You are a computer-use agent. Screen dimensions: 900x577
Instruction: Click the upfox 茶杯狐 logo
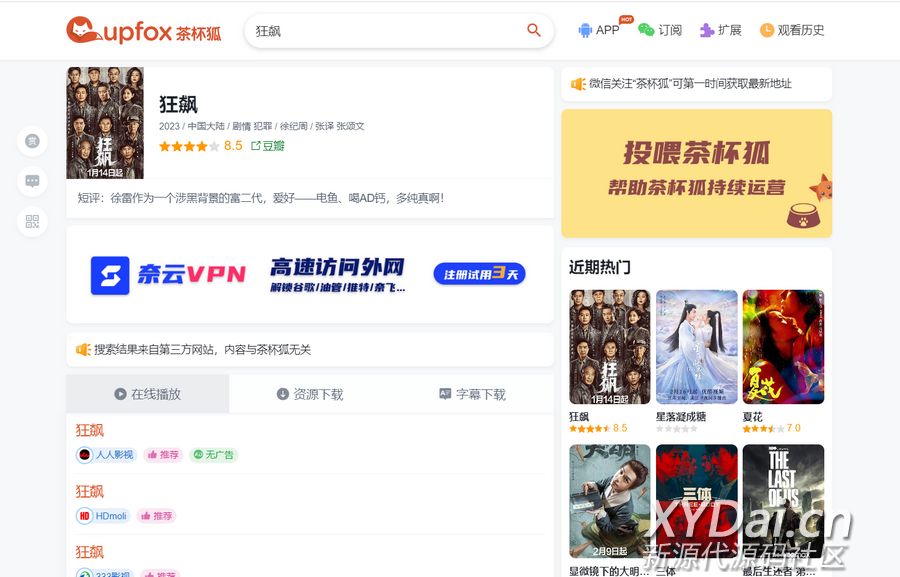point(144,31)
